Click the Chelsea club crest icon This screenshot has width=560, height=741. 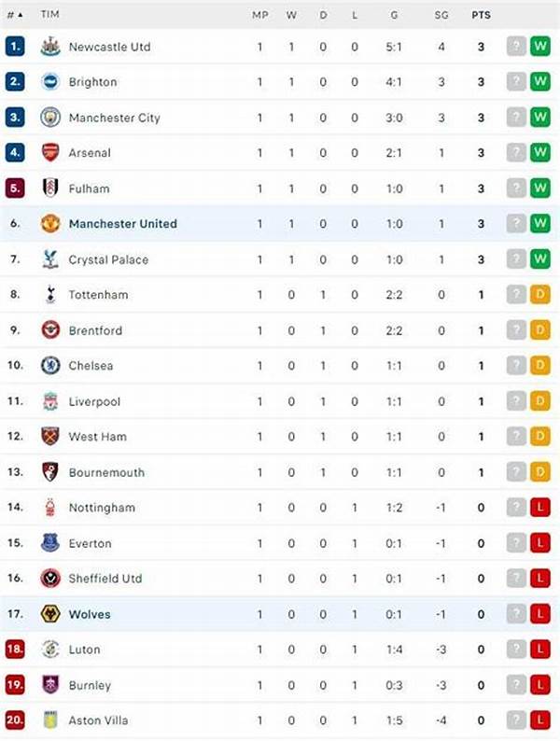[x=50, y=366]
